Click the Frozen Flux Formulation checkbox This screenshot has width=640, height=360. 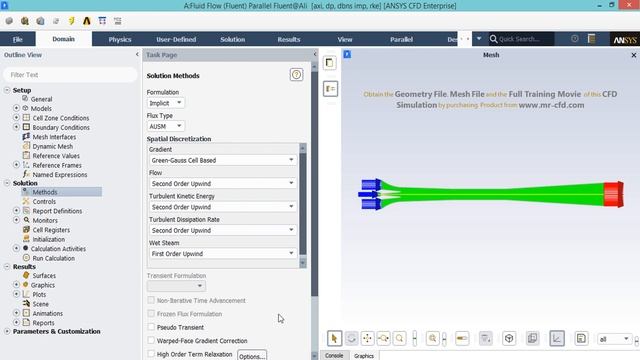(151, 313)
